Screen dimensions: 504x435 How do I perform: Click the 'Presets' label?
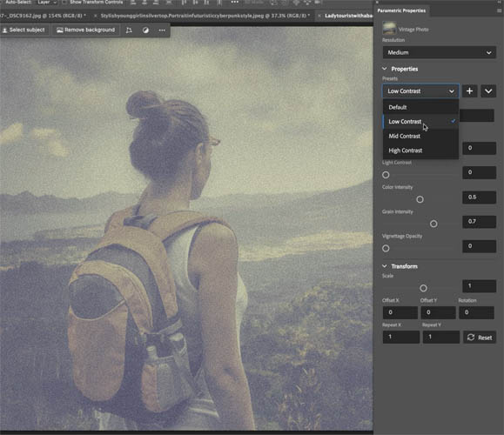390,78
